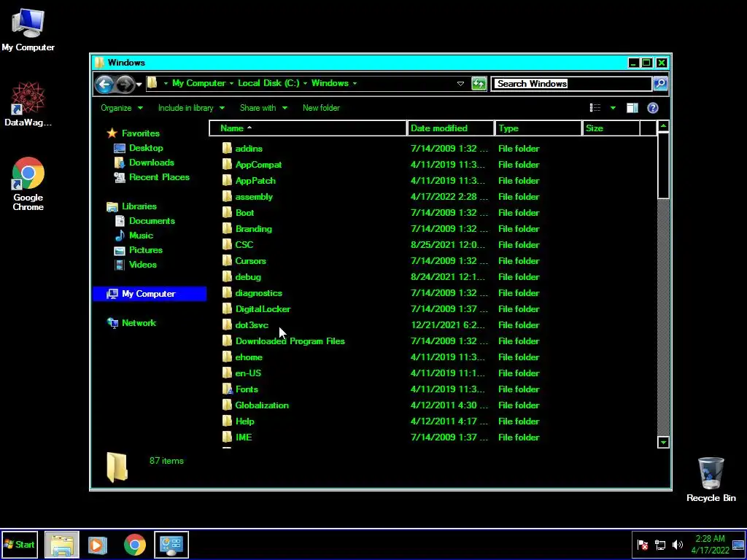Click the network tray icon

(x=659, y=545)
